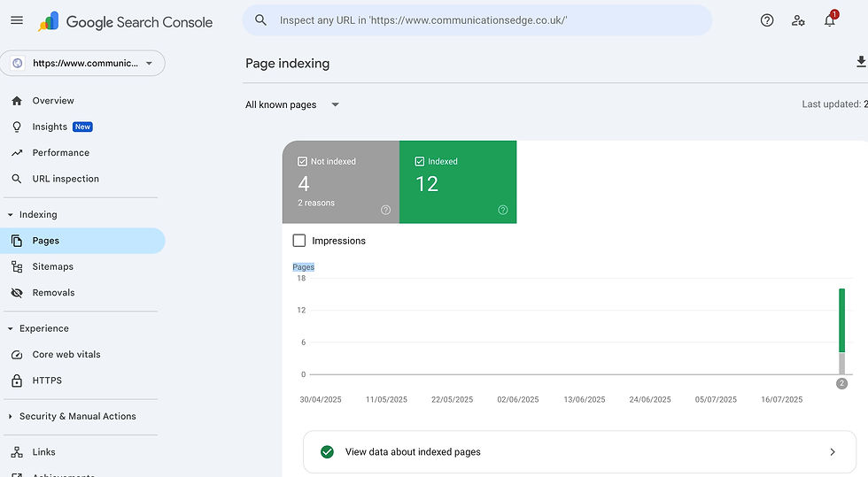This screenshot has height=477, width=868.
Task: Click the 13/06/2025 date label
Action: click(x=584, y=399)
